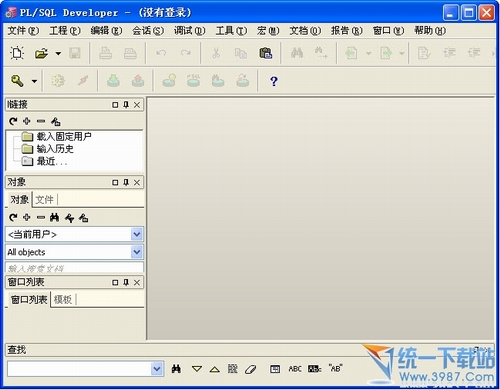Refresh the 链接 panel list
Viewport: 500px width, 390px height.
coord(13,121)
